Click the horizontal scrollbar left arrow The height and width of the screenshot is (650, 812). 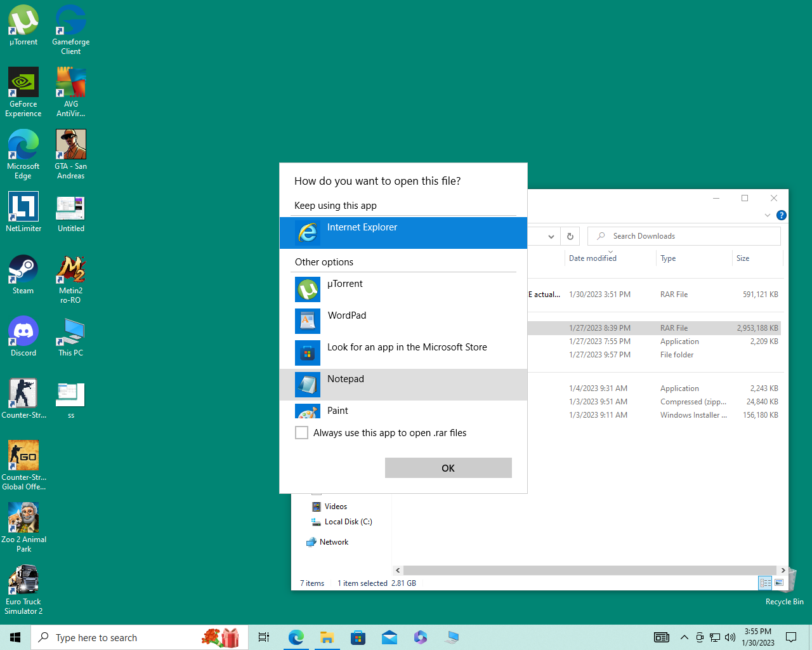coord(398,570)
